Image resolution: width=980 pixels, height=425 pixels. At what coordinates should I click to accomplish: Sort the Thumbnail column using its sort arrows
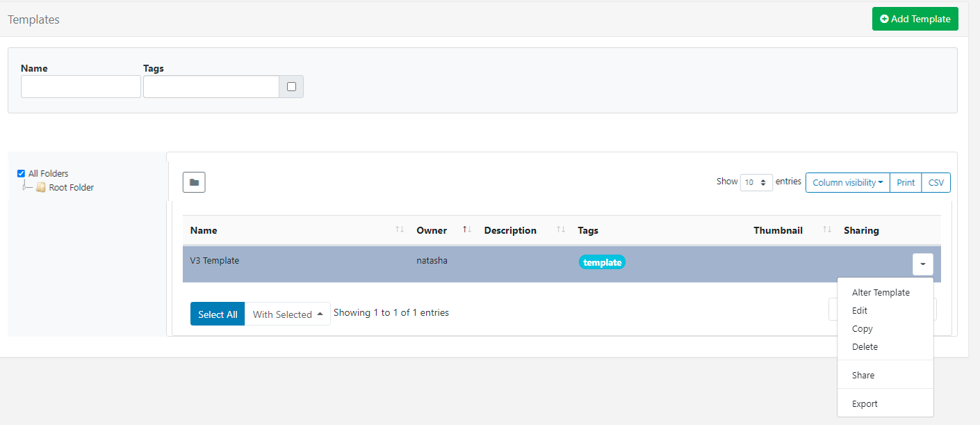pyautogui.click(x=826, y=229)
